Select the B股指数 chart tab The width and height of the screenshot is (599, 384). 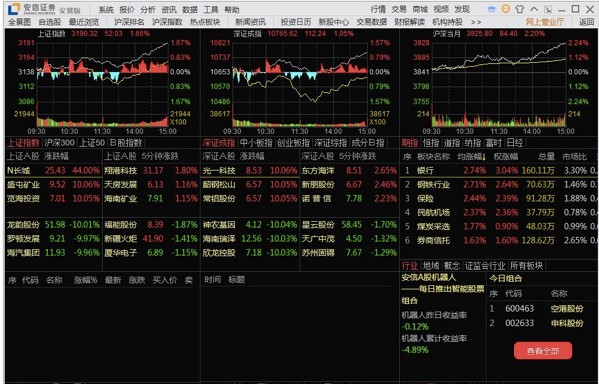pyautogui.click(x=126, y=143)
